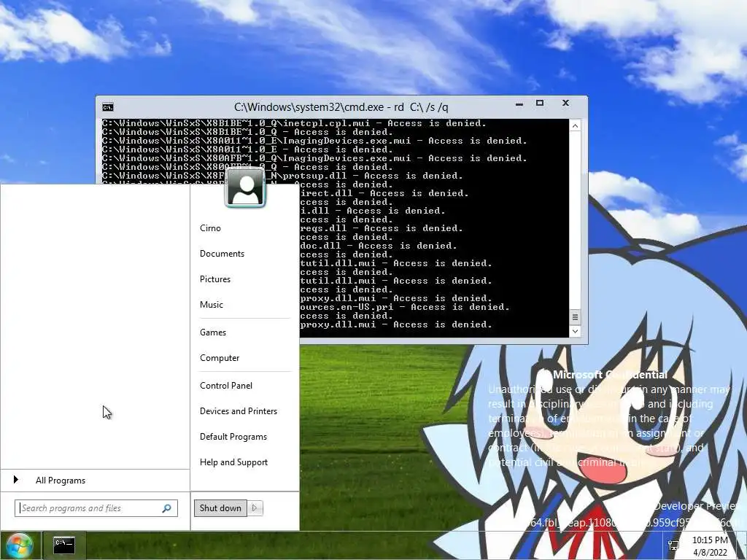Click the taskbar clock and date
747x560 pixels.
710,546
